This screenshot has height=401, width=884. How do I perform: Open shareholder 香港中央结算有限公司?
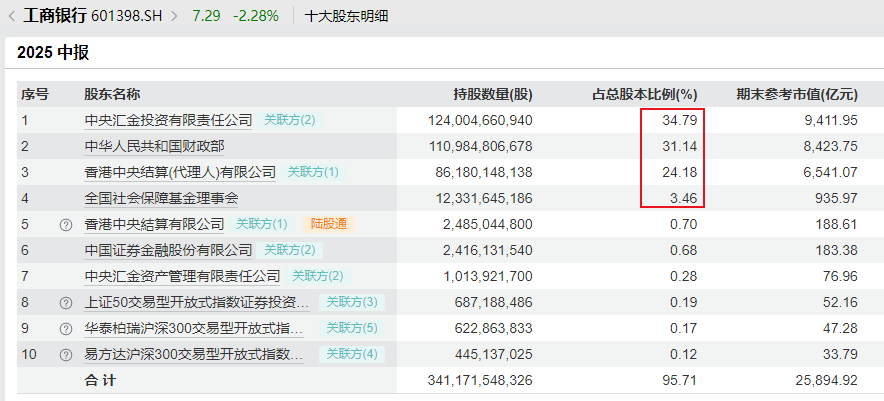pyautogui.click(x=154, y=224)
